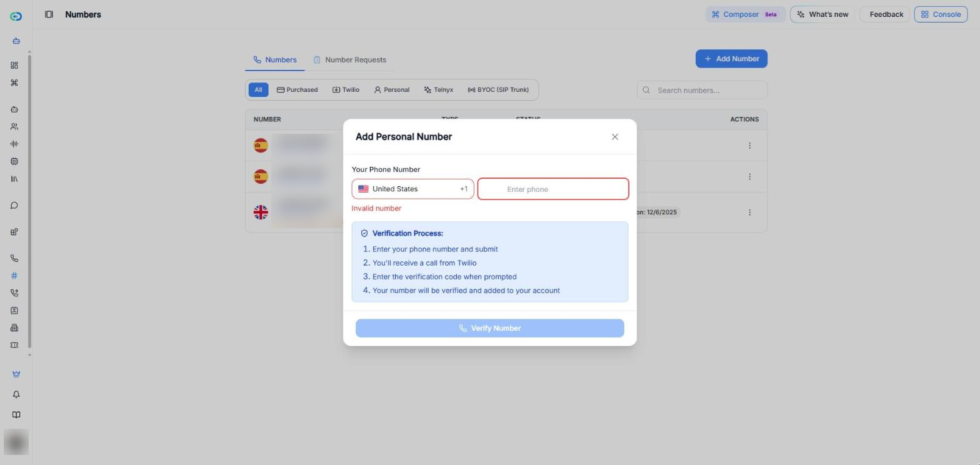The image size is (980, 465).
Task: Open Composer Beta
Action: (745, 14)
